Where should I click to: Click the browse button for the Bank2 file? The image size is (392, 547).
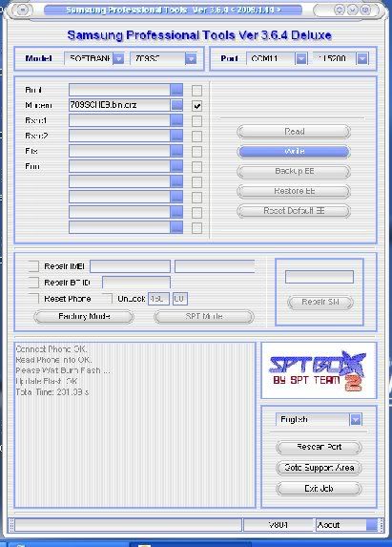(176, 136)
